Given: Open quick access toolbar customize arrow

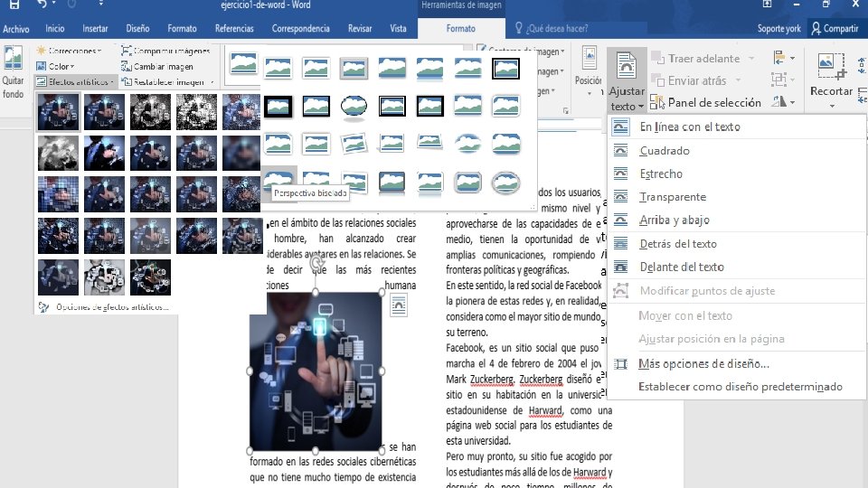Looking at the screenshot, I should coord(100,5).
